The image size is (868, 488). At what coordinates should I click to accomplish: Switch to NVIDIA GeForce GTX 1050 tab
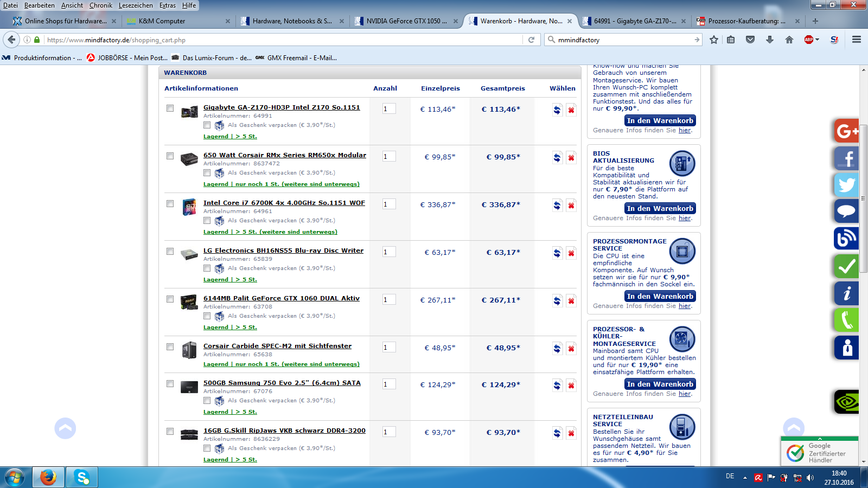(x=407, y=21)
